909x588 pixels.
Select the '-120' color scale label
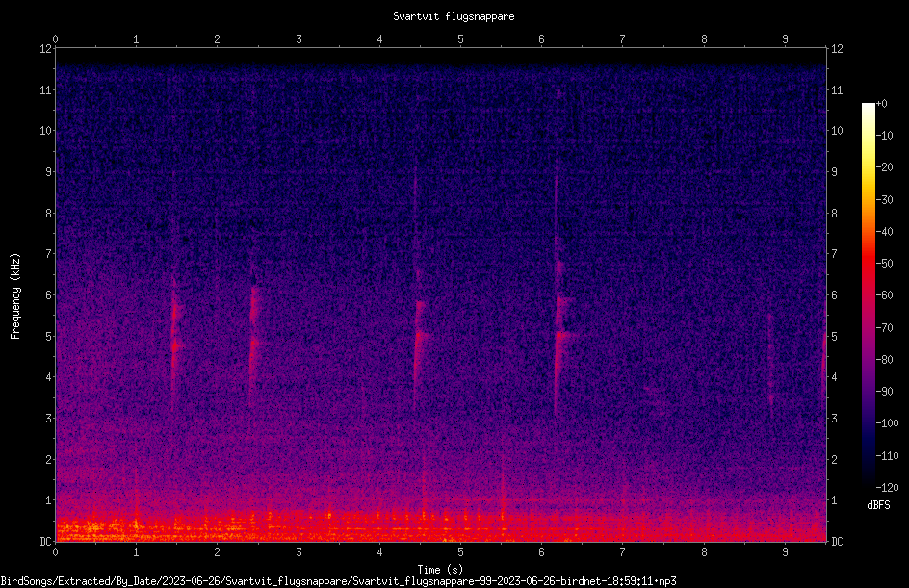tap(887, 488)
